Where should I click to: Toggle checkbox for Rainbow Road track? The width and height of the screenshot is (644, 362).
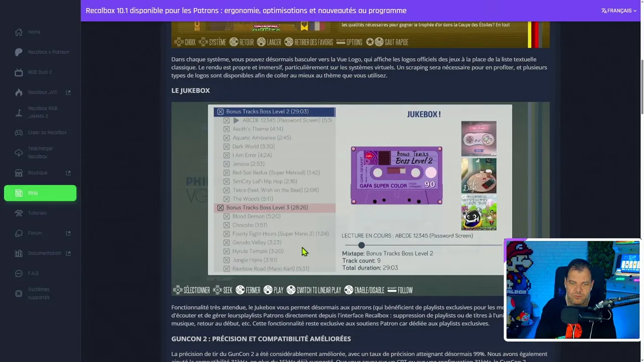(226, 269)
